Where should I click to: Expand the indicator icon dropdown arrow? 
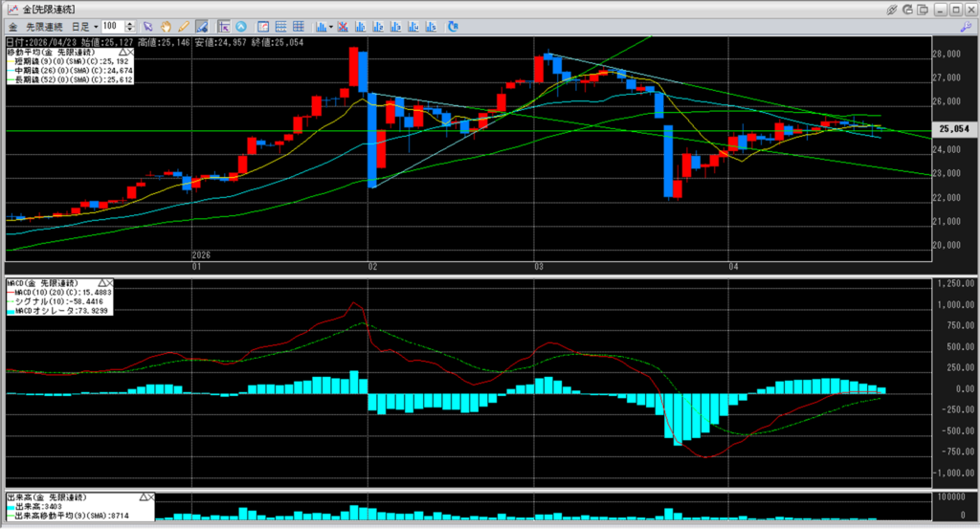[330, 27]
